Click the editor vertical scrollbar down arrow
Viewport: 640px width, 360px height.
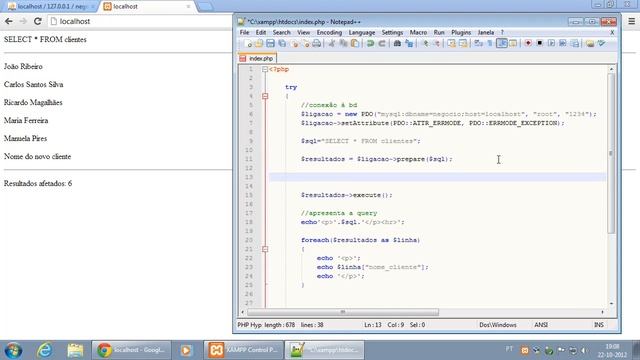pos(611,304)
